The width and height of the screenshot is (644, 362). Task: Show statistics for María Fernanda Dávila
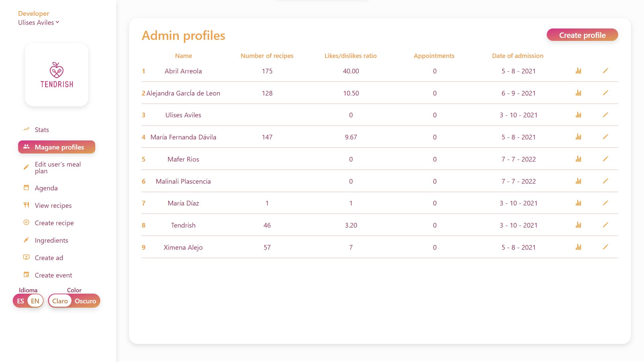(578, 137)
